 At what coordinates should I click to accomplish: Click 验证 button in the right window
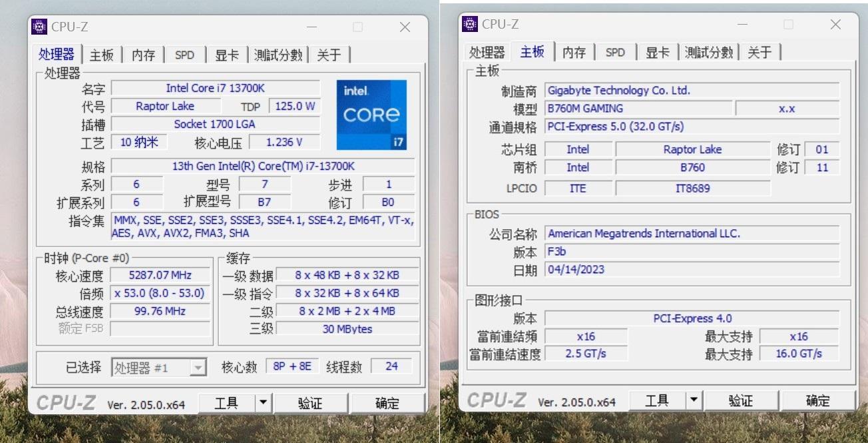[741, 400]
